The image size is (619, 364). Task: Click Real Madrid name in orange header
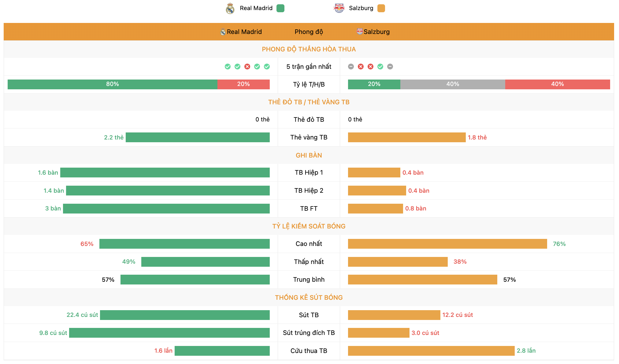click(244, 32)
